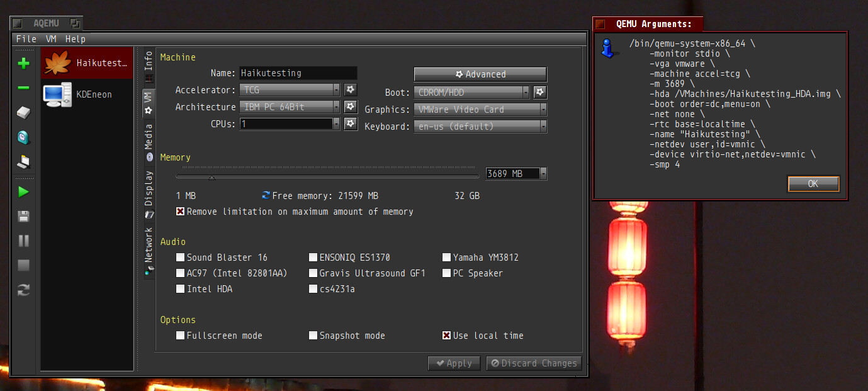Click the pause VM toolbar icon
This screenshot has width=868, height=391.
[23, 241]
